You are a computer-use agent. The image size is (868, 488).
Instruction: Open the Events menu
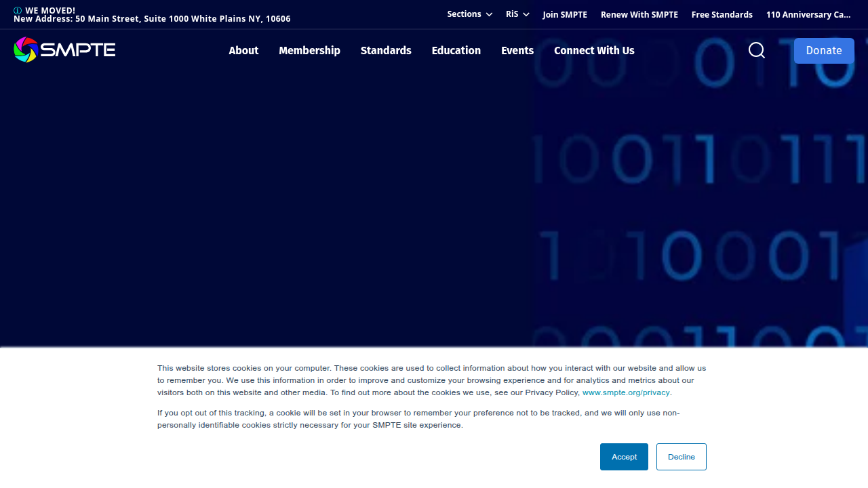[517, 50]
